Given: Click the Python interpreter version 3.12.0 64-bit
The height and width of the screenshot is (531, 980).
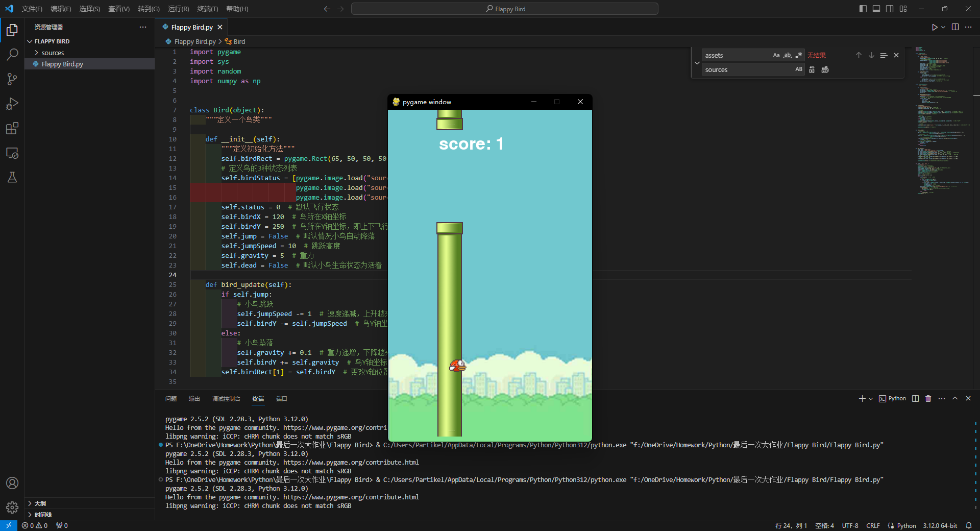Looking at the screenshot, I should pos(940,525).
